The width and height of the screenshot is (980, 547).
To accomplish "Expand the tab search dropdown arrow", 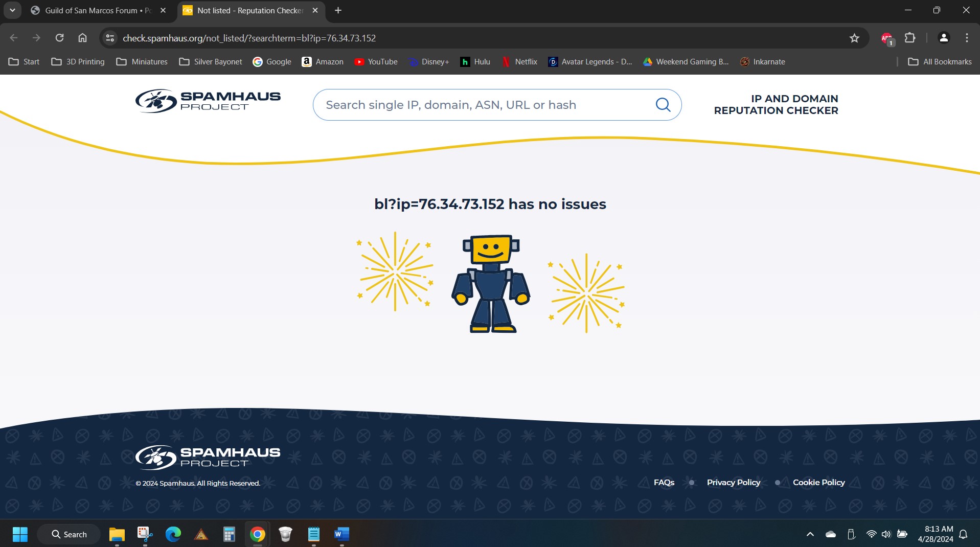I will 12,10.
